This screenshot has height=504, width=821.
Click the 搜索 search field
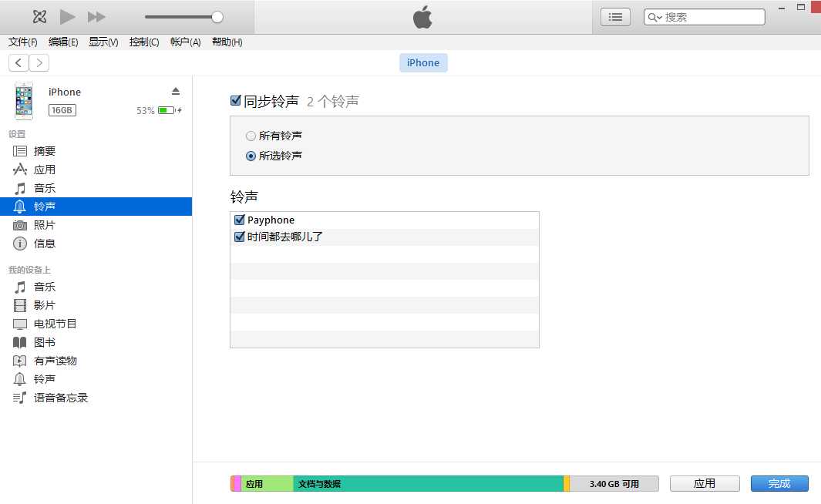coord(705,17)
